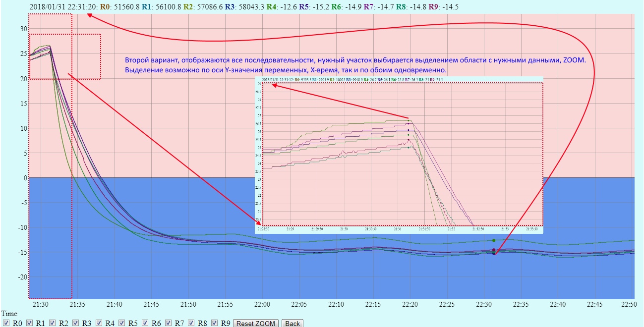Go back using the Back button
The image size is (644, 327).
coord(293,324)
